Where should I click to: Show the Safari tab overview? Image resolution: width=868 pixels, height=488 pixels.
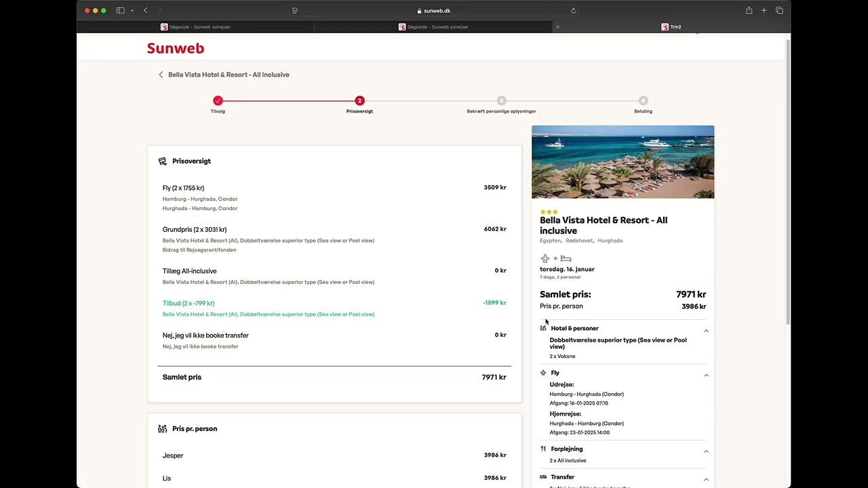(x=779, y=11)
